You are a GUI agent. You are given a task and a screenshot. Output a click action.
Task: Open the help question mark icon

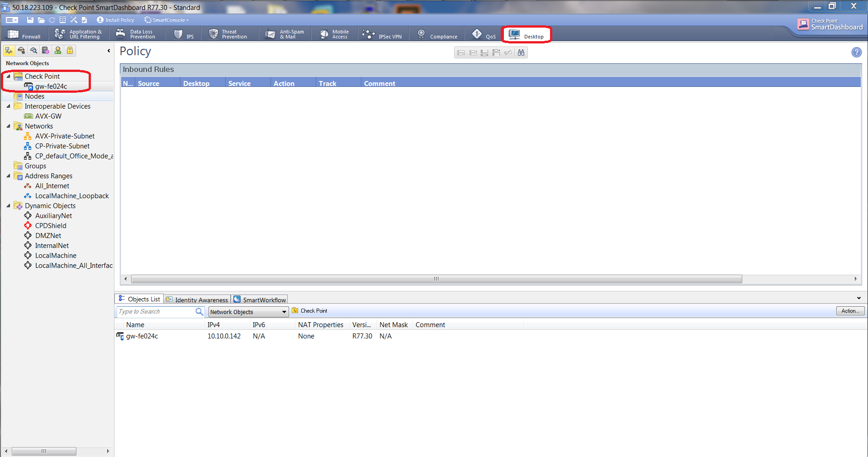pos(856,52)
